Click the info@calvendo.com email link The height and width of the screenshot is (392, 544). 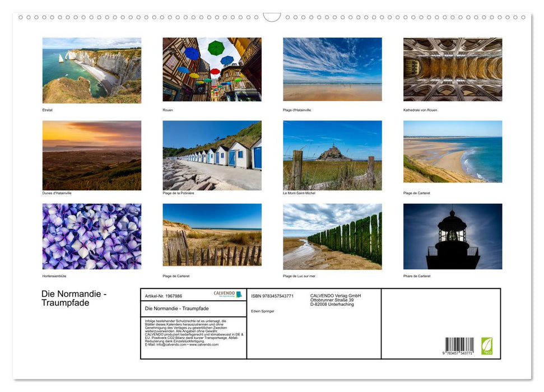click(x=169, y=344)
